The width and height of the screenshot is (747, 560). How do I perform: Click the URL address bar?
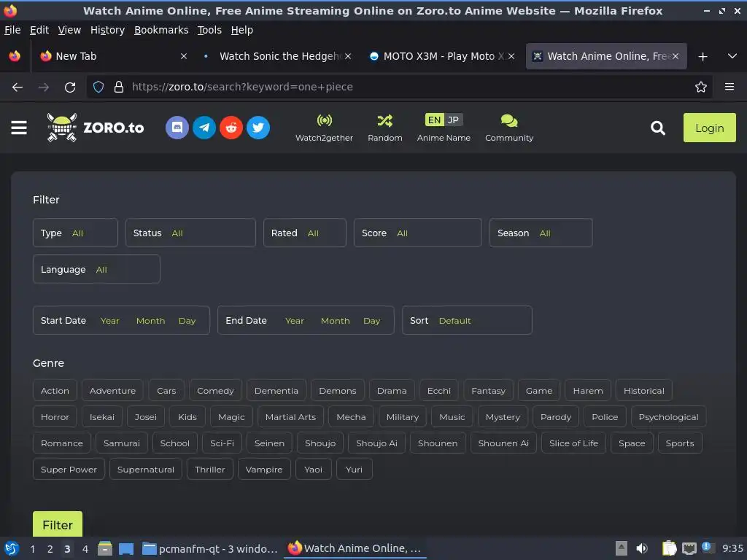(400, 87)
